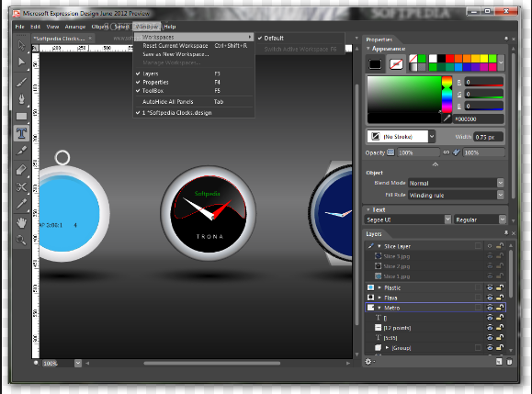Pin the Properties panel
Image resolution: width=532 pixels, height=394 pixels.
tap(506, 39)
